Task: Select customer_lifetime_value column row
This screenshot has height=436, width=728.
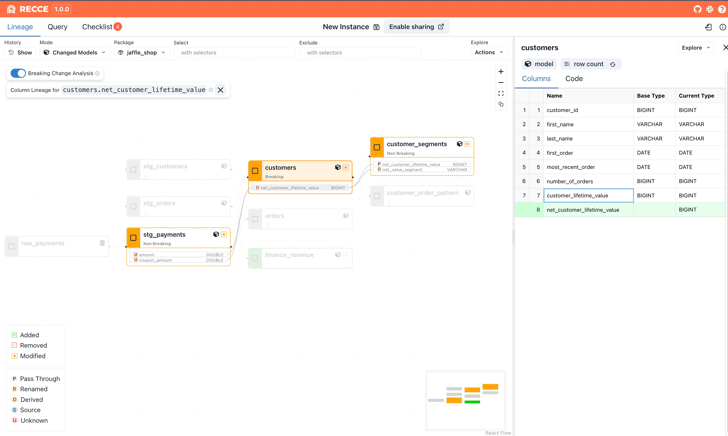Action: pos(620,195)
